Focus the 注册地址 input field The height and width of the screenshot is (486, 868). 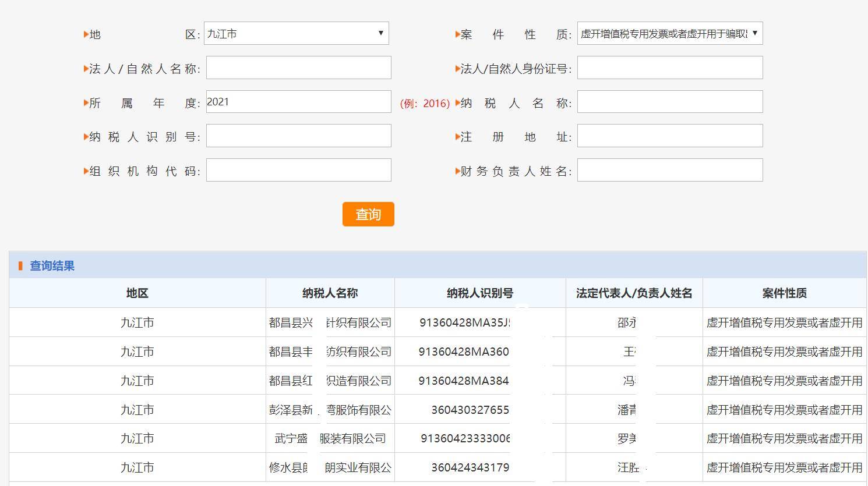(670, 136)
